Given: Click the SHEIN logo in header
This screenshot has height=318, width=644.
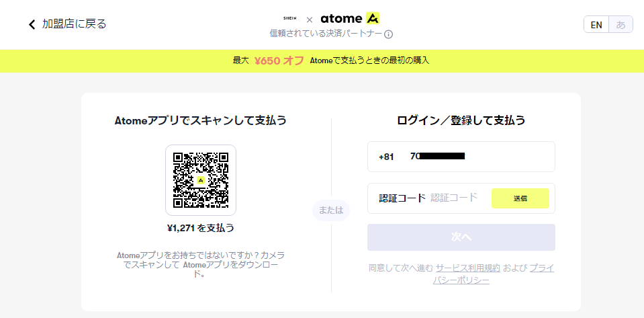Looking at the screenshot, I should (290, 19).
